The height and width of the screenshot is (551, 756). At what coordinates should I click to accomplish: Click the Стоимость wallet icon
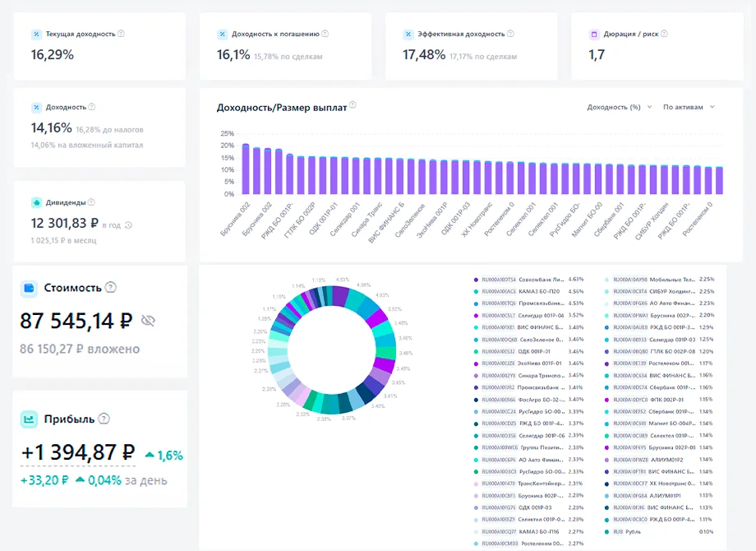tap(29, 288)
